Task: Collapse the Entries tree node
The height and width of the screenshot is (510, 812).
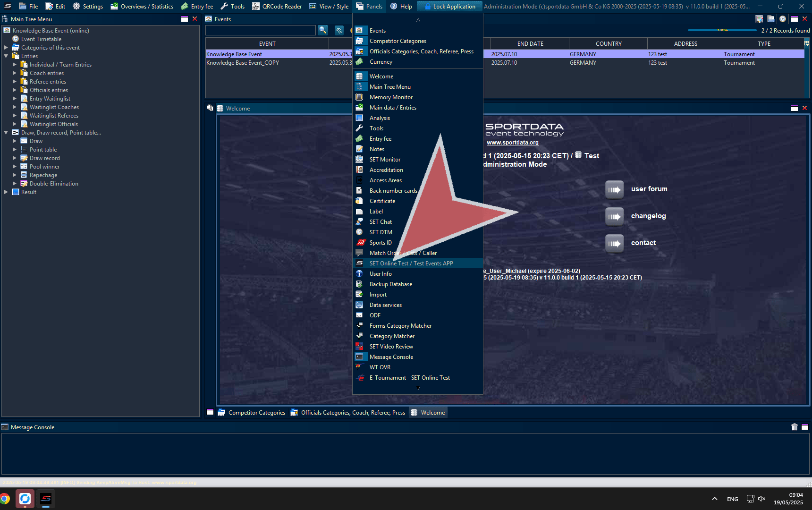Action: point(6,56)
